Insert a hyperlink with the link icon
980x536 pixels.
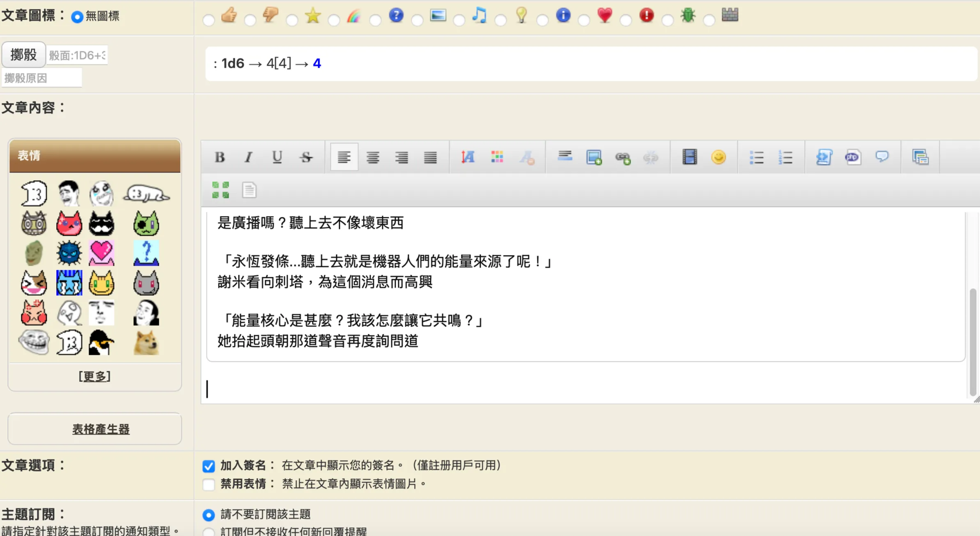pos(622,157)
